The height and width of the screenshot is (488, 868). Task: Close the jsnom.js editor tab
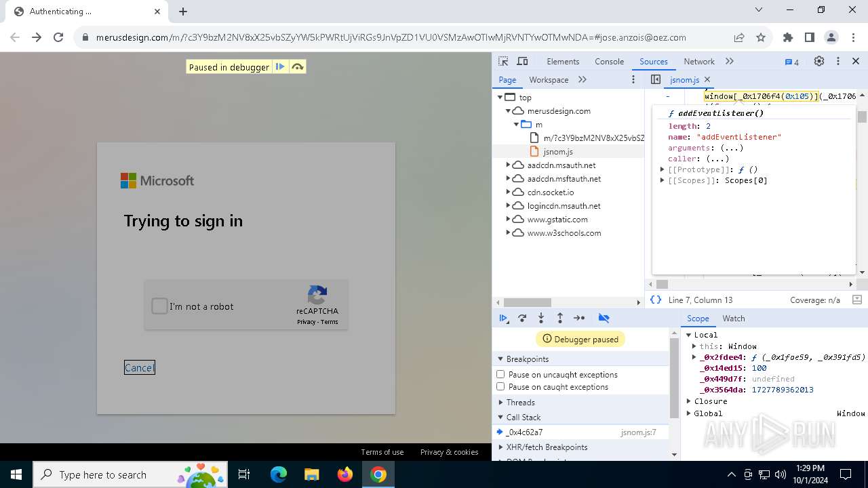pyautogui.click(x=707, y=79)
